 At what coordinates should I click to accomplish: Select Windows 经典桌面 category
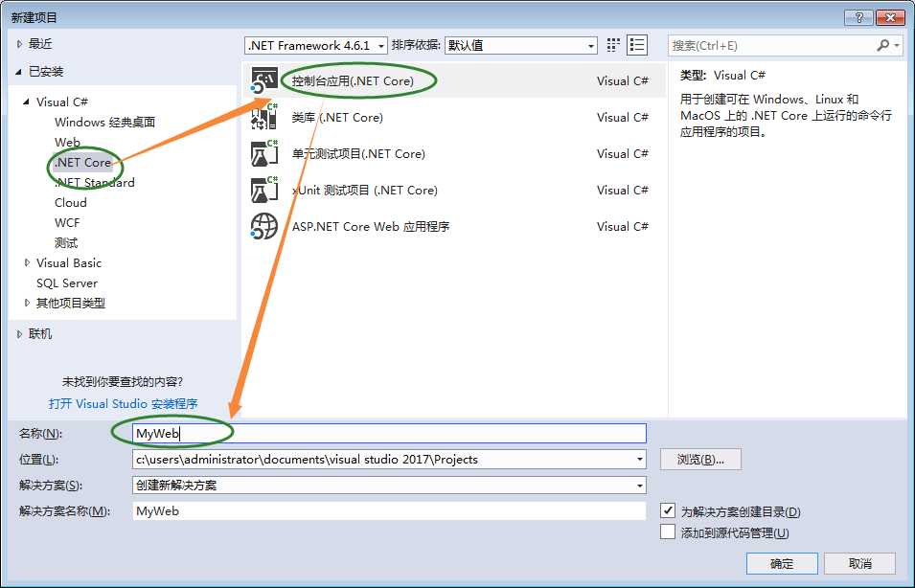[x=105, y=122]
